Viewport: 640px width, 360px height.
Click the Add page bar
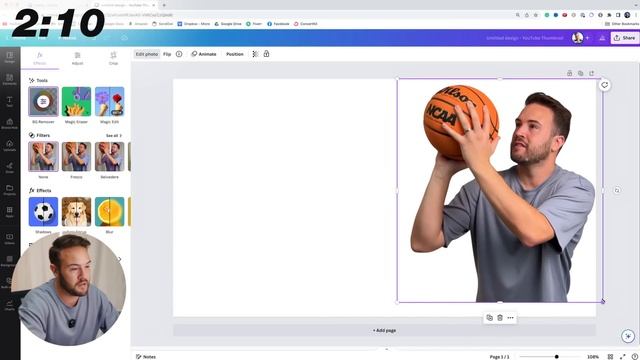click(384, 330)
